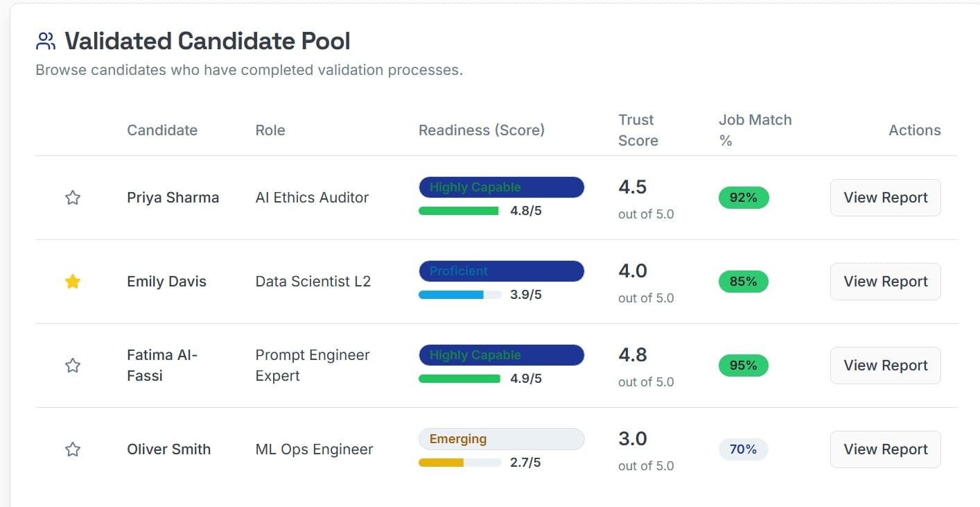The height and width of the screenshot is (507, 980).
Task: Toggle Oliver Smith's favorite star
Action: coord(72,449)
